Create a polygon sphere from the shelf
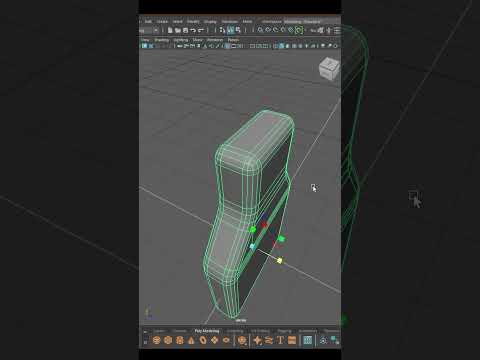Viewport: 480px width, 360px height. coord(156,340)
